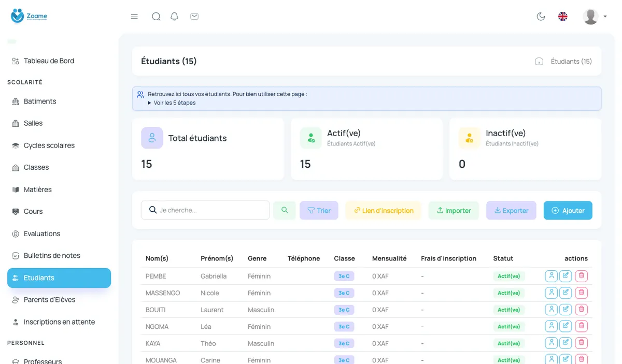Click the Nom(s) column header
The image size is (622, 364).
pos(157,258)
